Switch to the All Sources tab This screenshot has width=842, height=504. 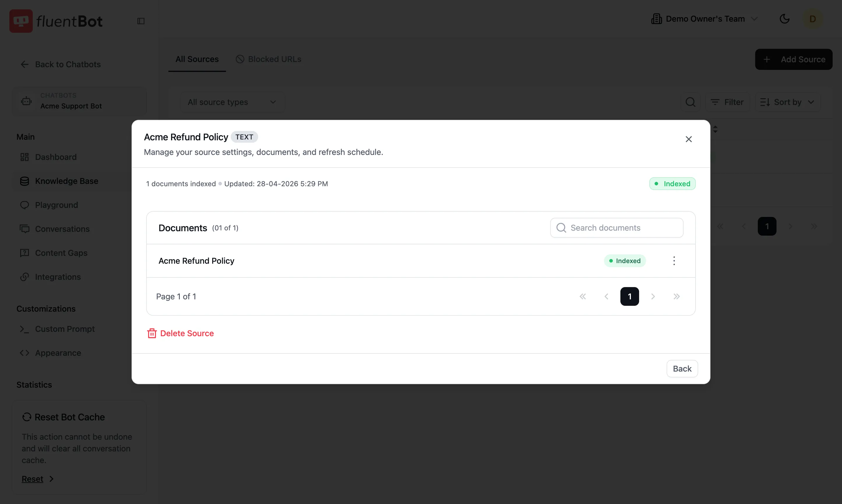pos(197,59)
